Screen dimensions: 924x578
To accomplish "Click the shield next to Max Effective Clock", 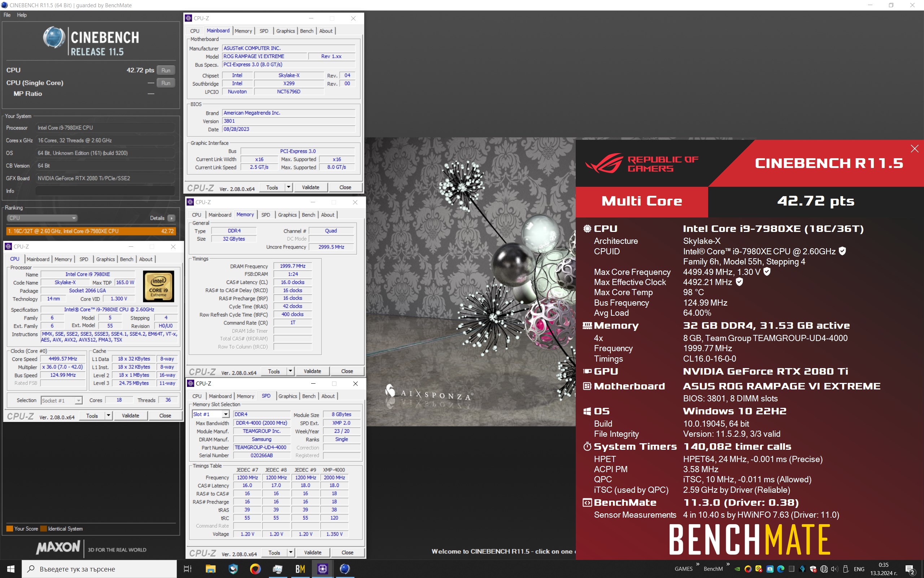I will [739, 282].
